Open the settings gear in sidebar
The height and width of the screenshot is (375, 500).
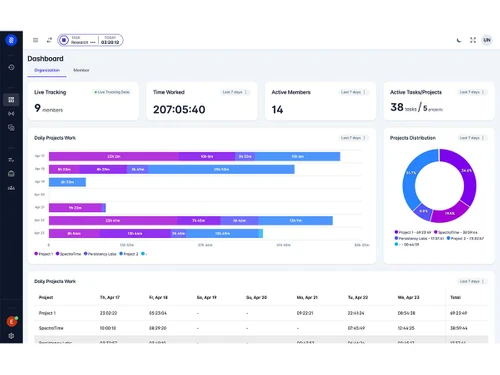[x=11, y=336]
